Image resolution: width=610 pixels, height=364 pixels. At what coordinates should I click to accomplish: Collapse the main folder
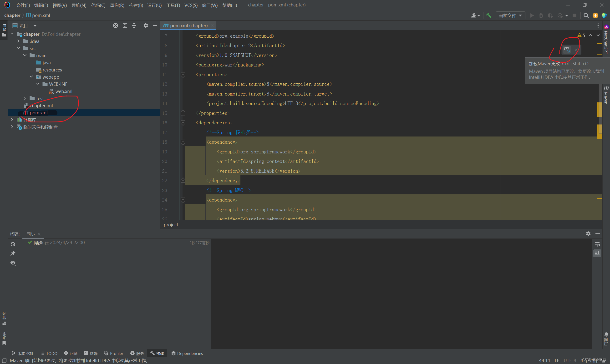tap(25, 55)
